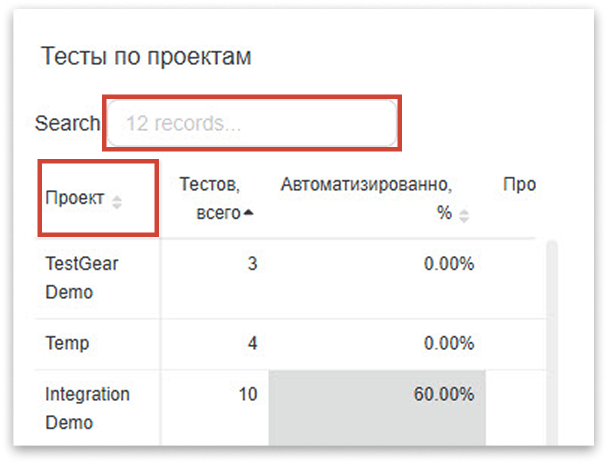Click sort arrows icon next to Проект
608x465 pixels.
pyautogui.click(x=117, y=202)
